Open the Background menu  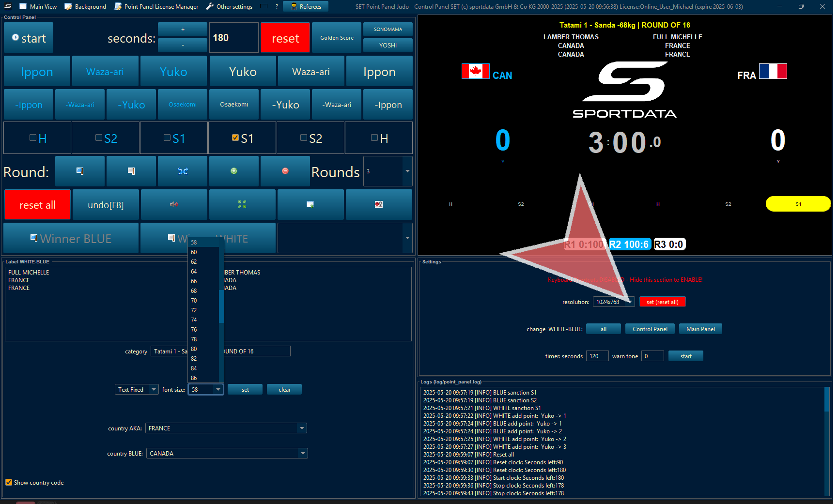pos(85,6)
